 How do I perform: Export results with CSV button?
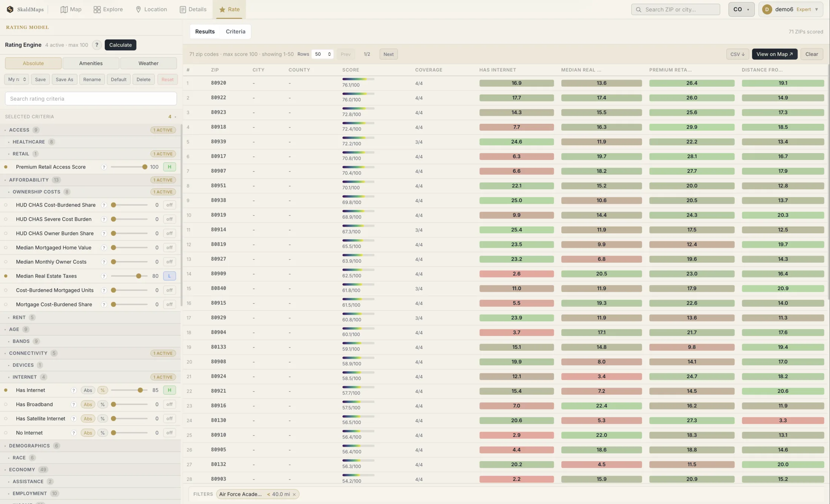(737, 54)
